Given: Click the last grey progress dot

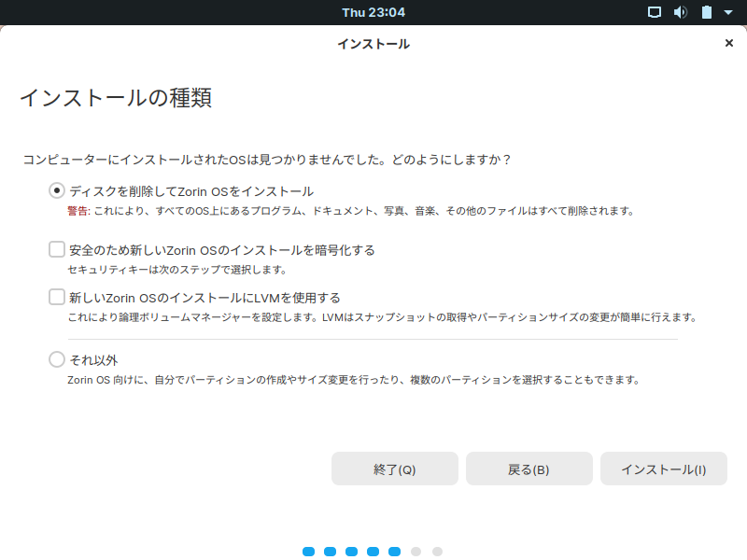Looking at the screenshot, I should click(x=437, y=552).
